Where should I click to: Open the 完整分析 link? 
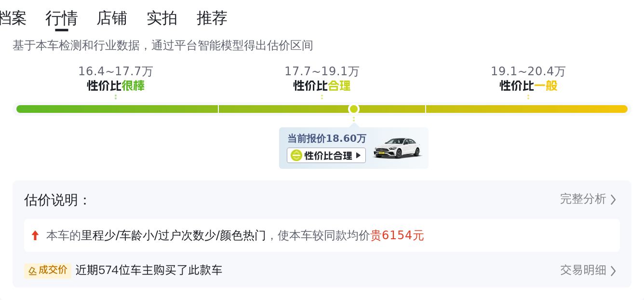(x=583, y=199)
